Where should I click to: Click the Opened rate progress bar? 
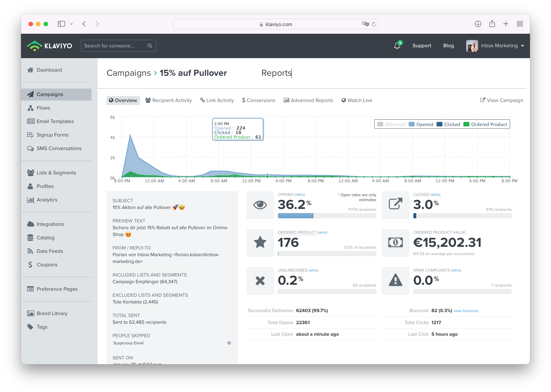tap(327, 216)
